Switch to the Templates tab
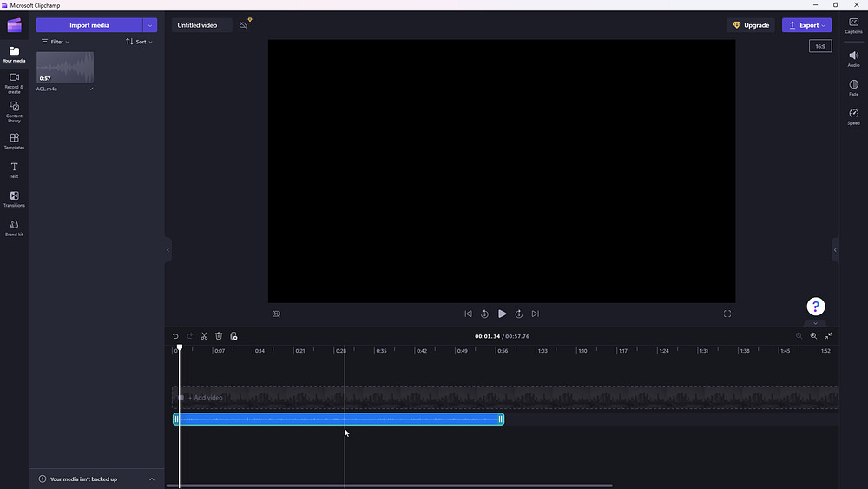The width and height of the screenshot is (868, 489). pyautogui.click(x=14, y=141)
